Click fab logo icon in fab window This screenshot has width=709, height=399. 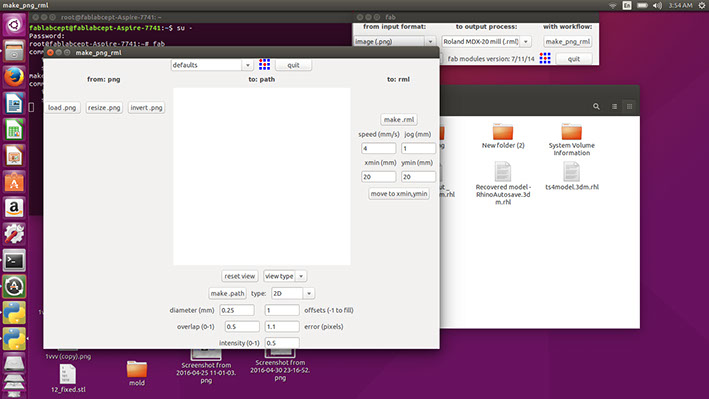click(x=545, y=58)
